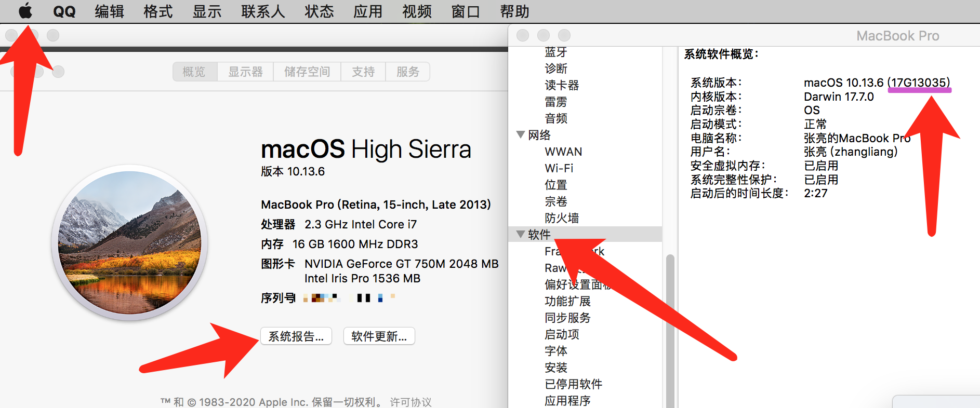Screen dimensions: 980x408
Task: Click the 启动模式 value 正常
Action: point(815,124)
